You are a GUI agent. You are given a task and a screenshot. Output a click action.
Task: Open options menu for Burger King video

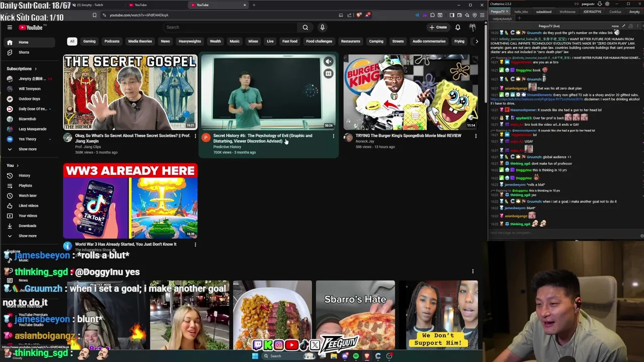(475, 136)
